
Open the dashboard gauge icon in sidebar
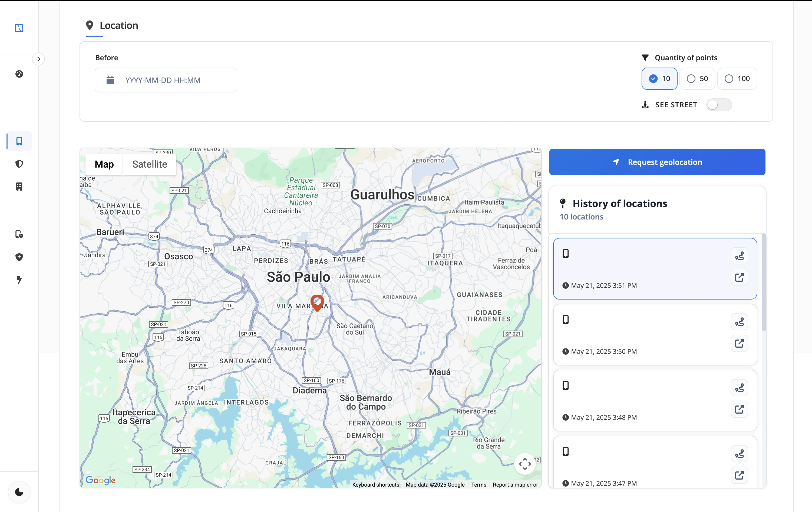point(19,74)
